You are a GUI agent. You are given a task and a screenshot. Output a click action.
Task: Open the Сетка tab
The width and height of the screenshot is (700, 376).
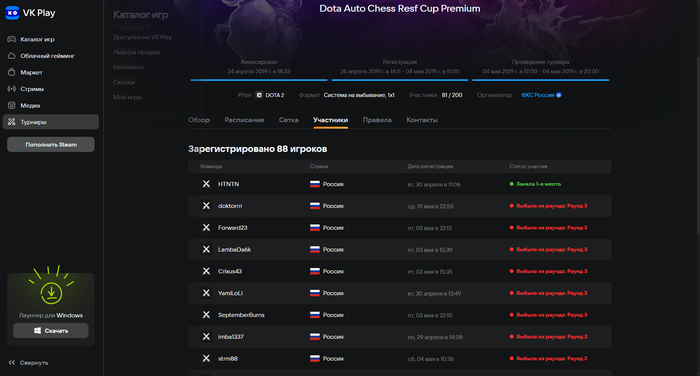point(288,120)
